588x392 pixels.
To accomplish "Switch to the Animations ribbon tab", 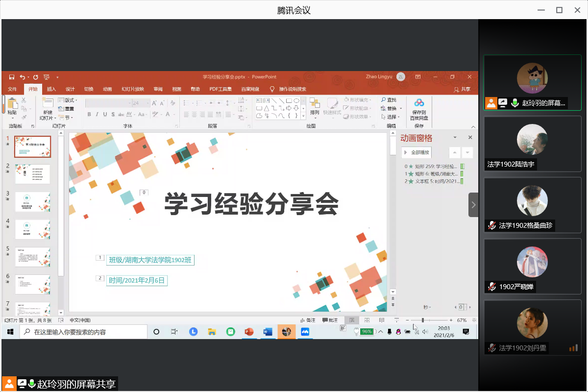I will coord(107,89).
